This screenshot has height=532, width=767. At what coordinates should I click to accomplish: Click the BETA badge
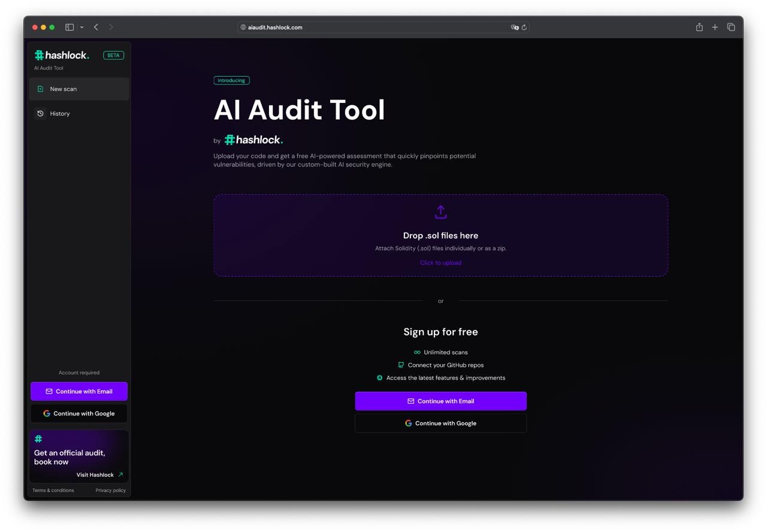pyautogui.click(x=113, y=55)
